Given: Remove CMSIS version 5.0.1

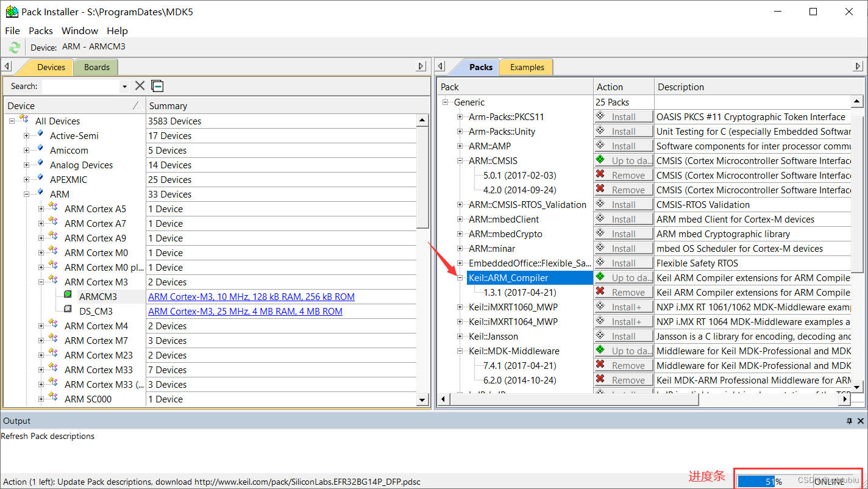Looking at the screenshot, I should [624, 176].
